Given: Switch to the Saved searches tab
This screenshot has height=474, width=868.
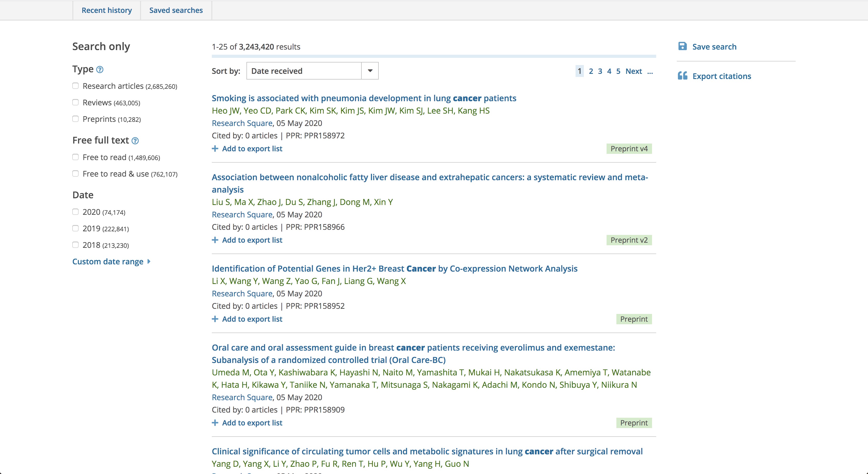Looking at the screenshot, I should (x=176, y=10).
